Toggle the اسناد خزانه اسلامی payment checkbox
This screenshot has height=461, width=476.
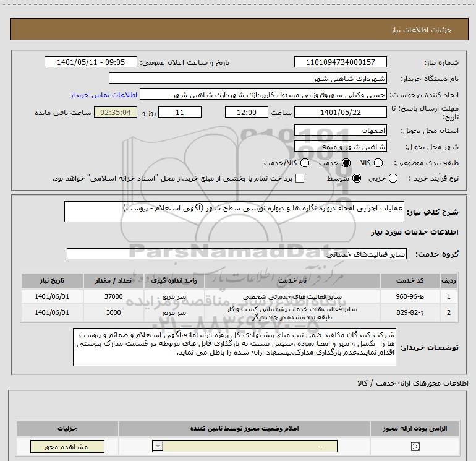coord(300,178)
